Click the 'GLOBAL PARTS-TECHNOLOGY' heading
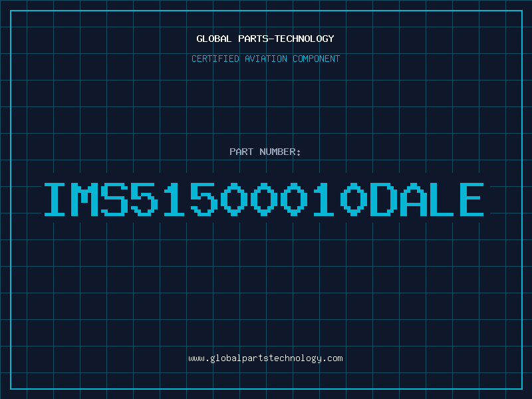The image size is (532, 399). pos(265,39)
